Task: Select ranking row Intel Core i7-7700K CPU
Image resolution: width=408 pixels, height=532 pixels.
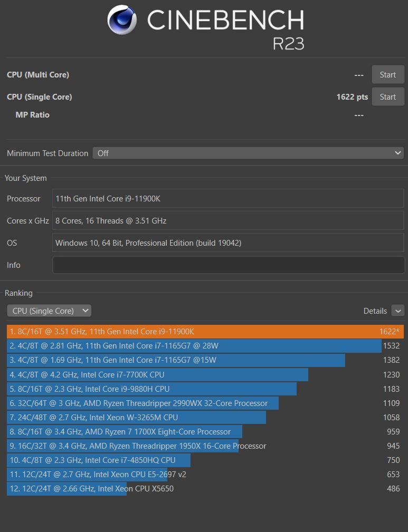Action: click(x=205, y=374)
